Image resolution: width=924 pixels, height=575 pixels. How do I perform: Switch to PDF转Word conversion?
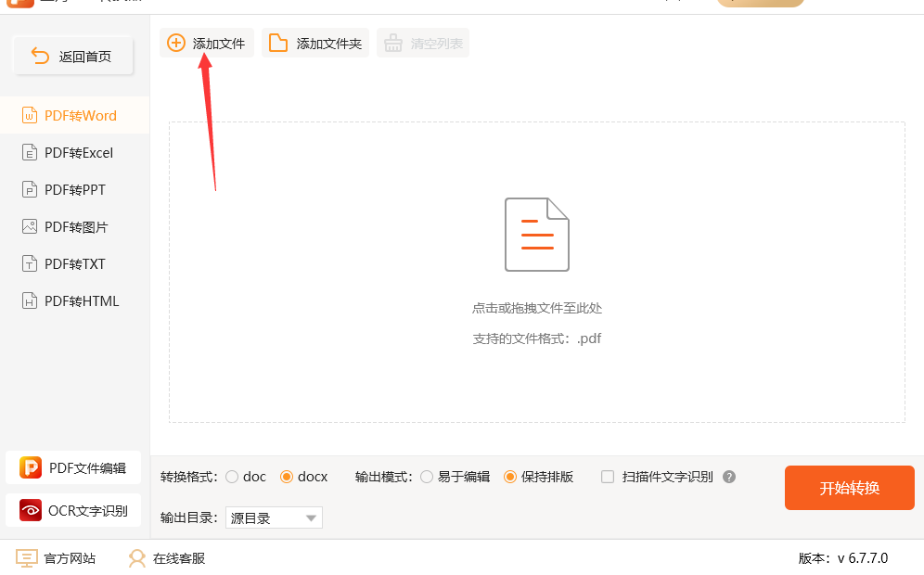pyautogui.click(x=75, y=115)
